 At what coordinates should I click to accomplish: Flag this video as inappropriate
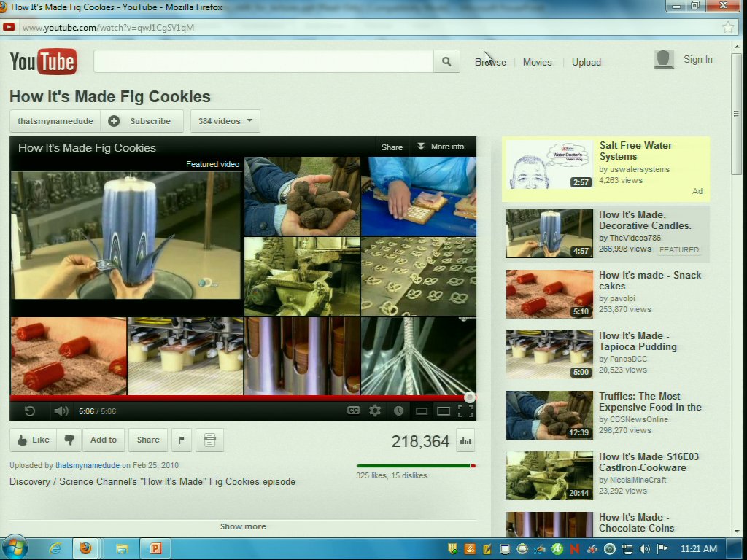coord(181,440)
